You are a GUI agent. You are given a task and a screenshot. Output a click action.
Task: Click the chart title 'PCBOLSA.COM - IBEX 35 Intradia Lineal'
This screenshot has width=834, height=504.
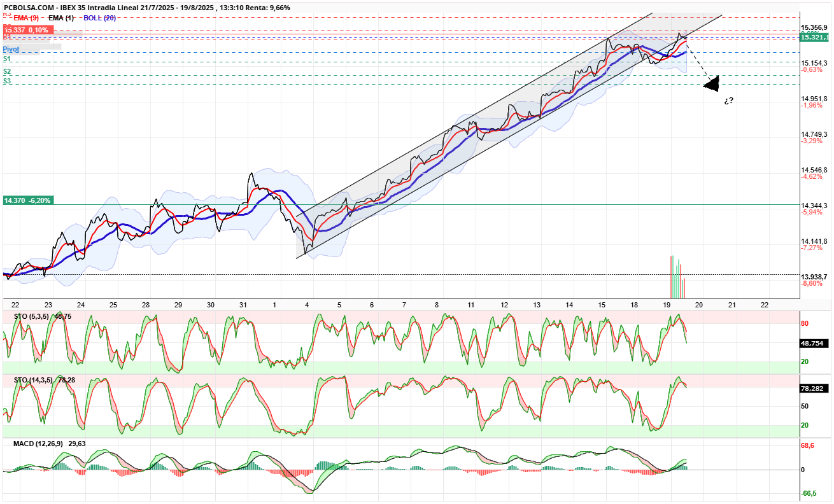pyautogui.click(x=71, y=8)
